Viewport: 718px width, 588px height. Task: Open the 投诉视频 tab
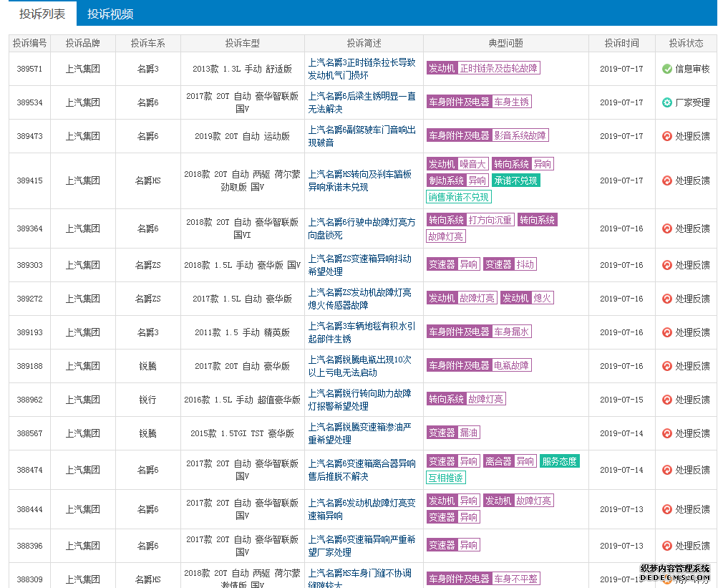click(x=110, y=14)
